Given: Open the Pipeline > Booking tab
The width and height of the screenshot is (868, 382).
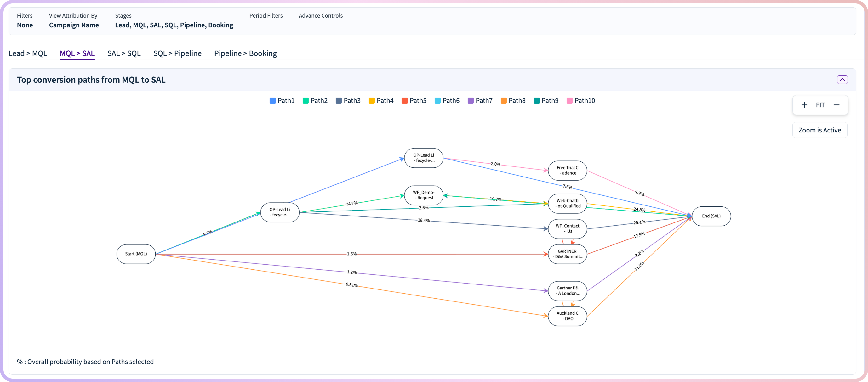Looking at the screenshot, I should (245, 53).
